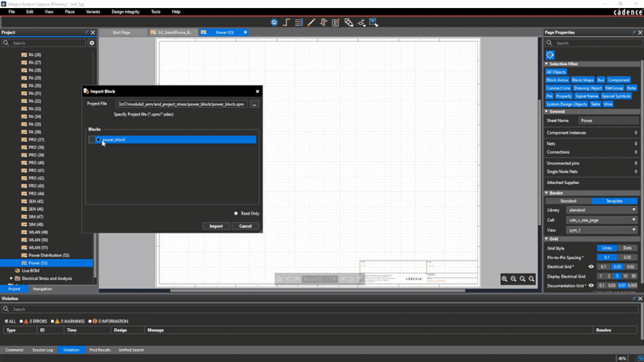Click the zoom out icon on canvas
The width and height of the screenshot is (644, 362).
coord(514,279)
